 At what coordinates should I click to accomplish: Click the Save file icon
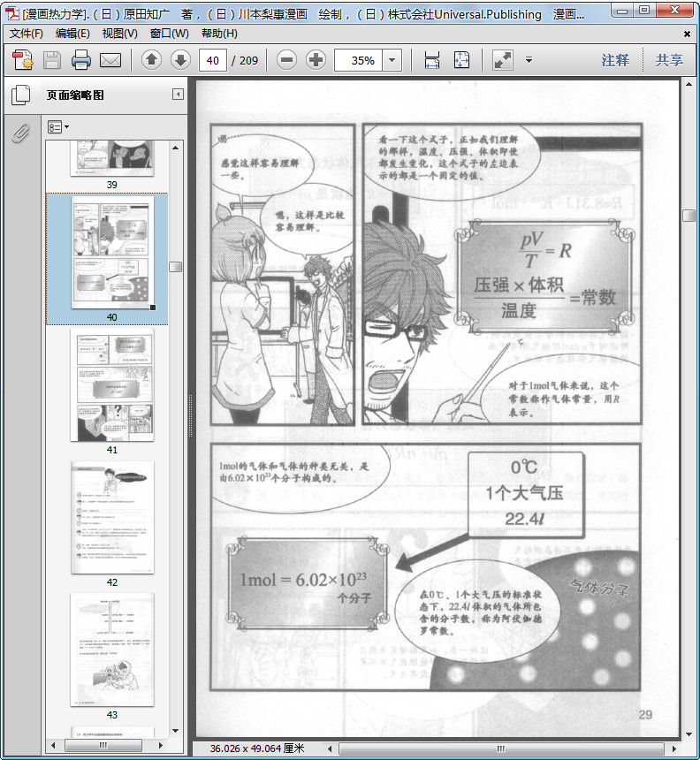[52, 60]
